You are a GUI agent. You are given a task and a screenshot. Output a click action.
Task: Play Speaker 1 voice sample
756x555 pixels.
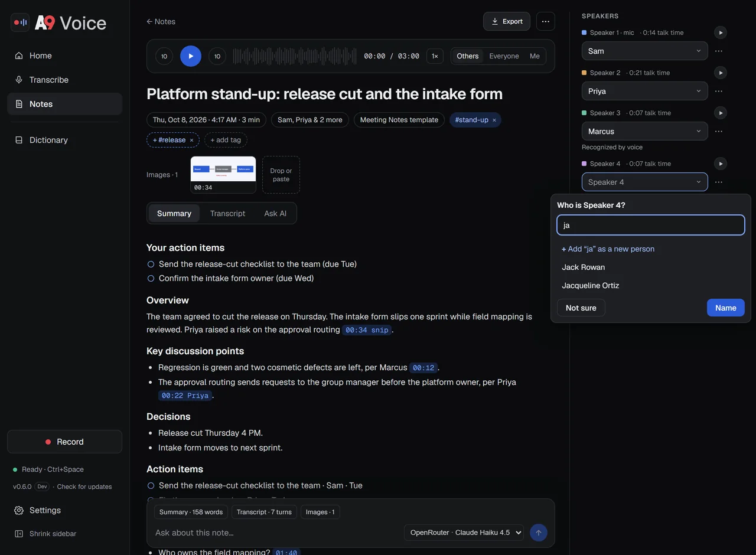coord(720,32)
